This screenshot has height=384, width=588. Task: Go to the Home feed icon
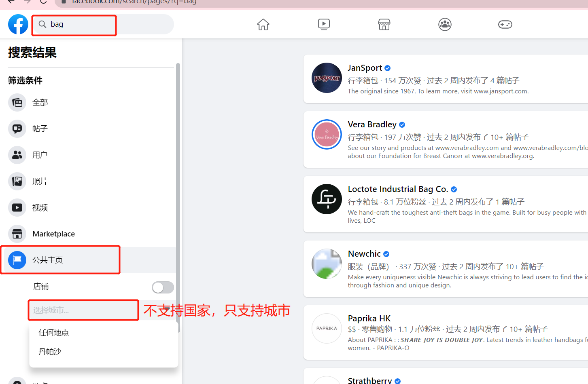pyautogui.click(x=263, y=24)
